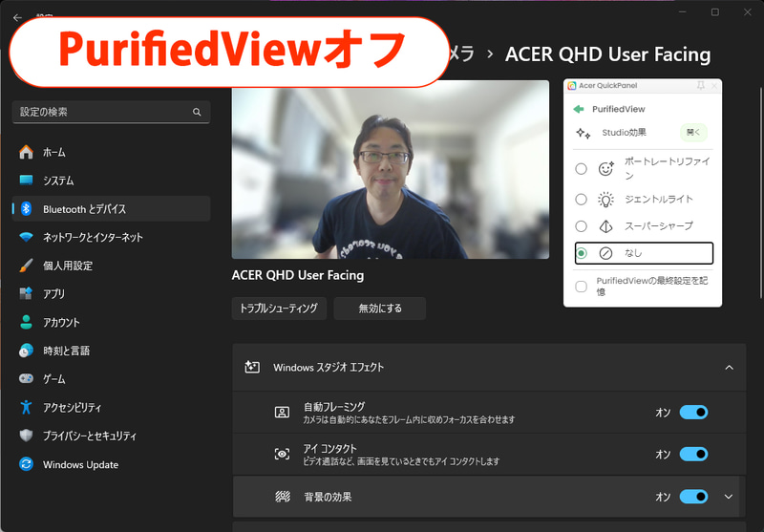Select the なし radio button
This screenshot has width=764, height=532.
581,253
